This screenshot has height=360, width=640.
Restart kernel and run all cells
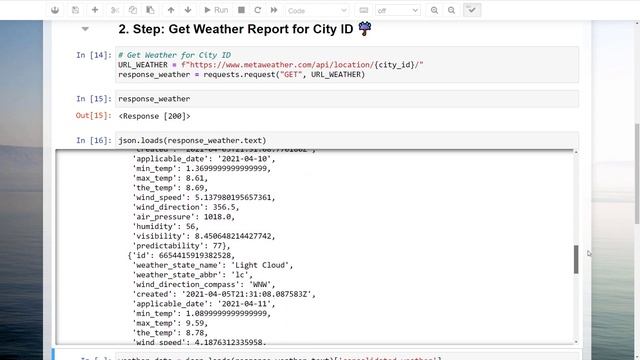tap(274, 10)
